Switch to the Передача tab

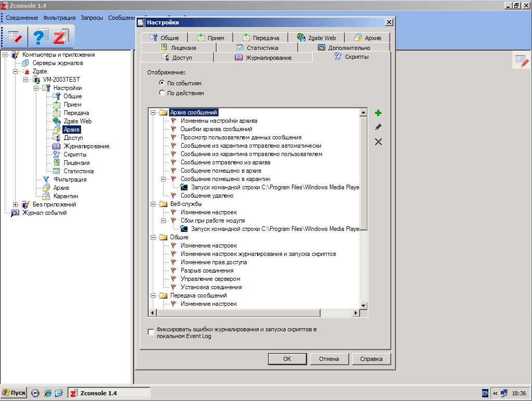coord(261,37)
